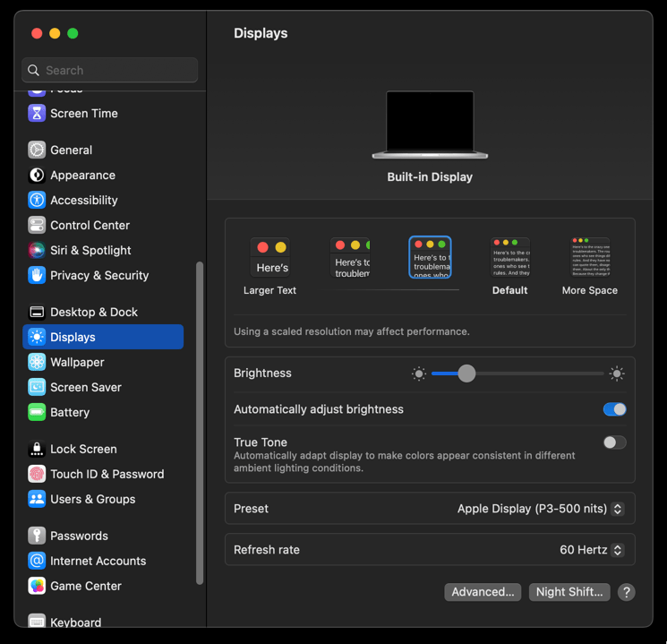Viewport: 667px width, 644px height.
Task: Open Battery settings icon
Action: point(37,413)
